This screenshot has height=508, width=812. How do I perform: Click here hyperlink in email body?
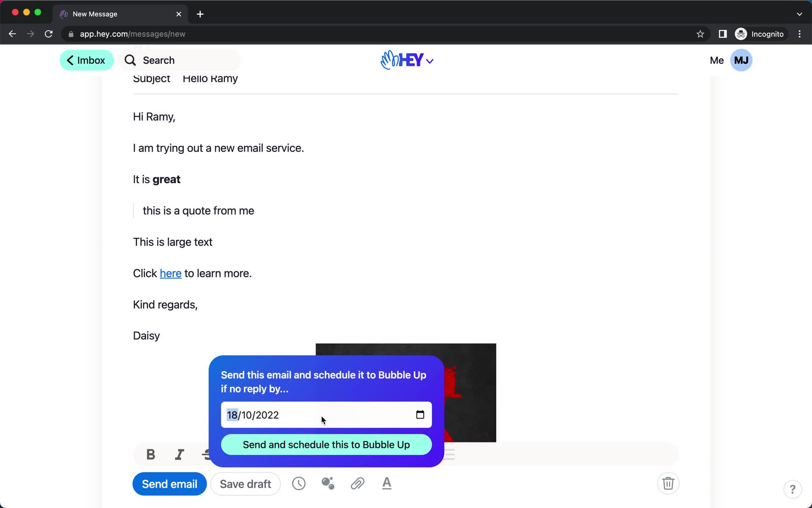click(171, 273)
